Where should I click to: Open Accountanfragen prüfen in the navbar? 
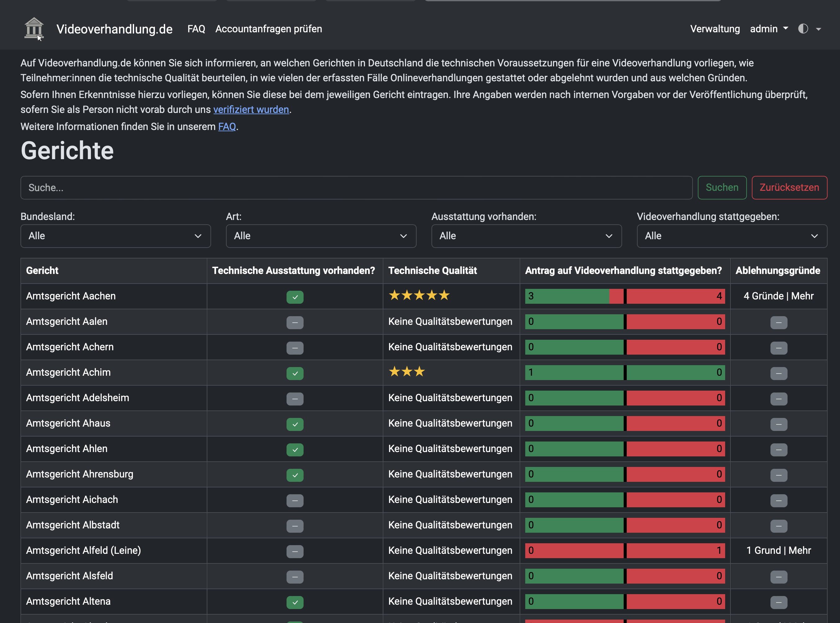tap(269, 29)
